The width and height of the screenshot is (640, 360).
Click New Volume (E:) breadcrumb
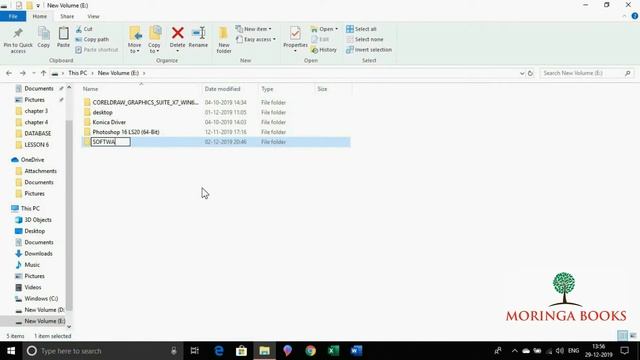point(118,73)
